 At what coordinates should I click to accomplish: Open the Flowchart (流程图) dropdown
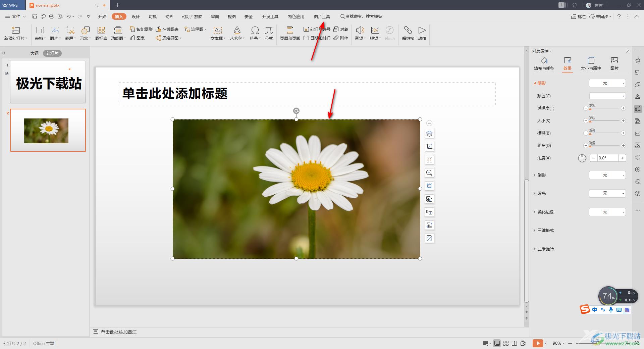coord(196,30)
